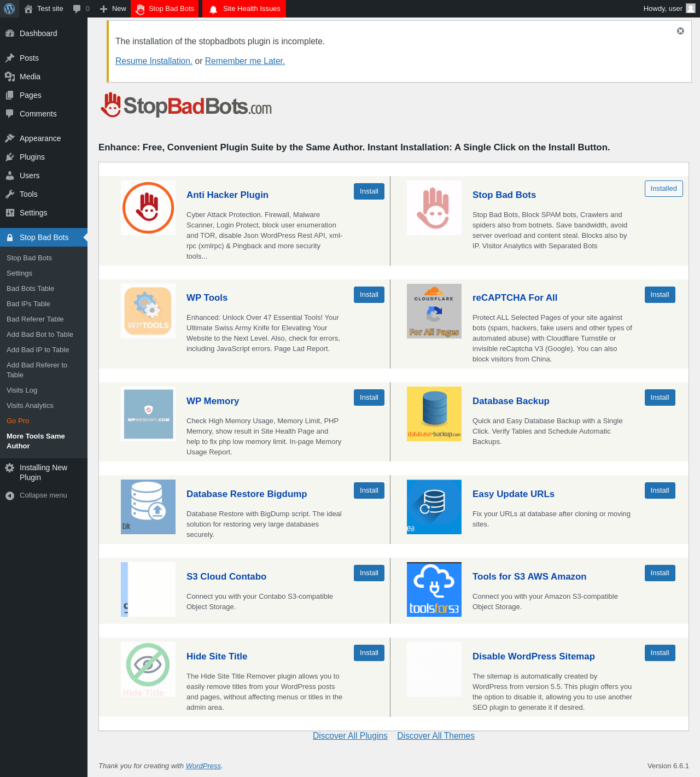Click the Site Health Issues bell icon
Screen dimensions: 700x777
[213, 9]
